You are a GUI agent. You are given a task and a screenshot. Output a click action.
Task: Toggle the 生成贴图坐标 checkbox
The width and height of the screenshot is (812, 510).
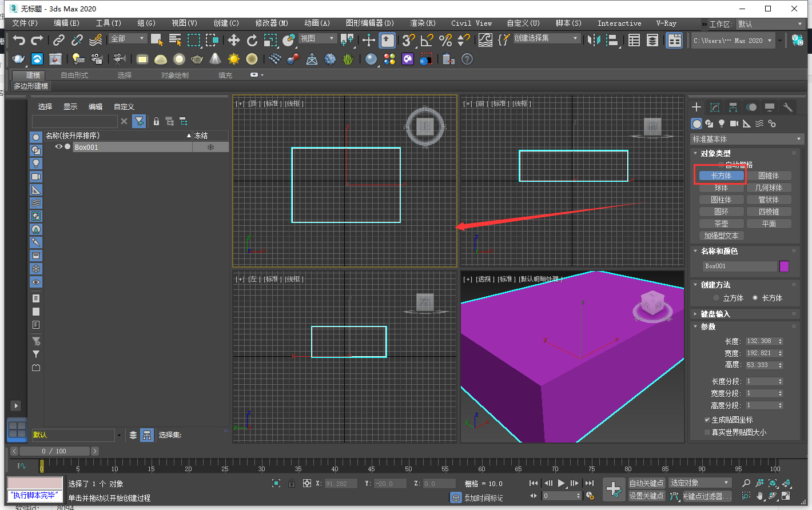[x=707, y=420]
